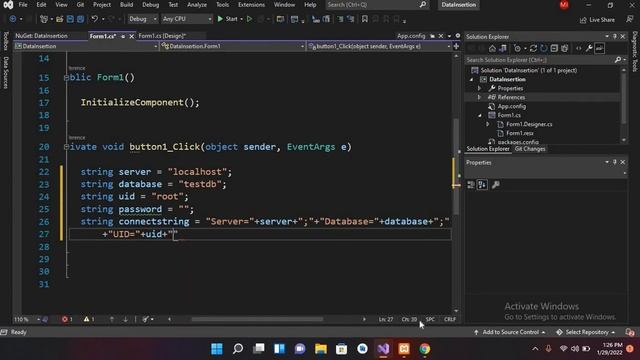Open the File menu

point(23,5)
